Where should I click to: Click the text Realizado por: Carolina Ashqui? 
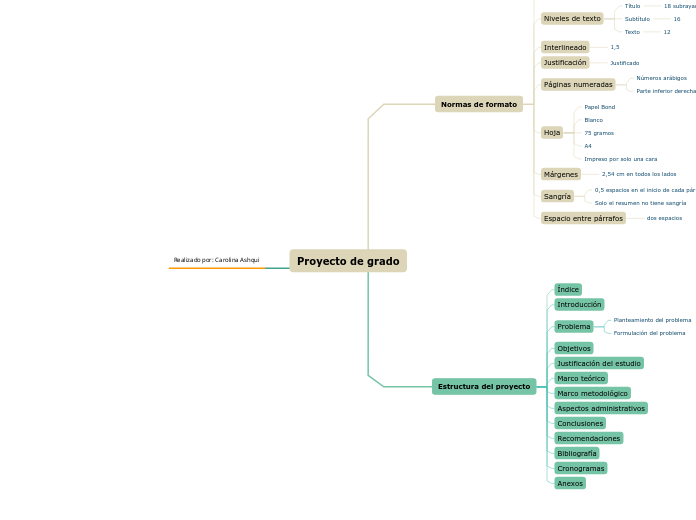pyautogui.click(x=216, y=260)
